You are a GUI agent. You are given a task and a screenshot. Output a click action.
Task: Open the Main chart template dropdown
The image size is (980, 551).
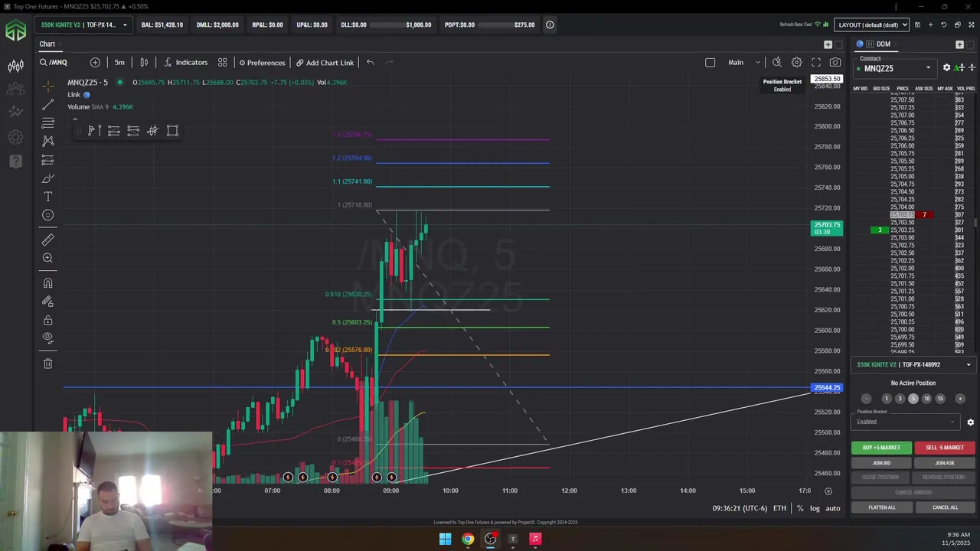(x=743, y=63)
